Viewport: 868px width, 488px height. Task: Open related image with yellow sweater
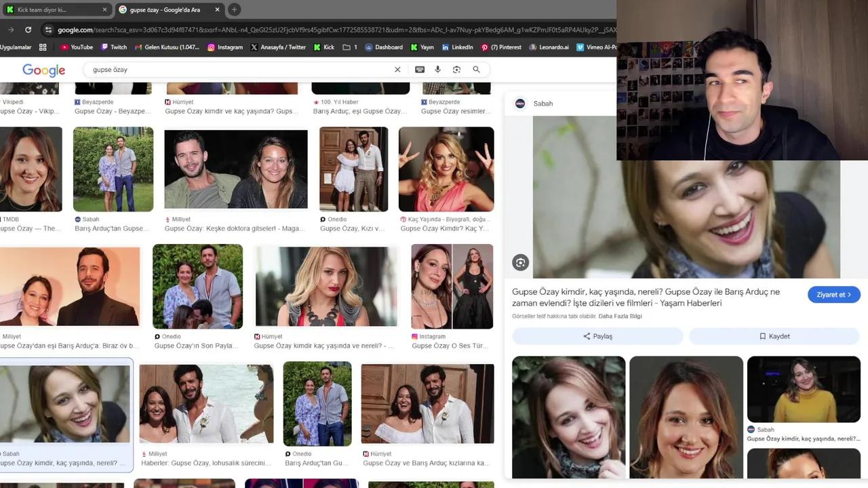coord(804,390)
